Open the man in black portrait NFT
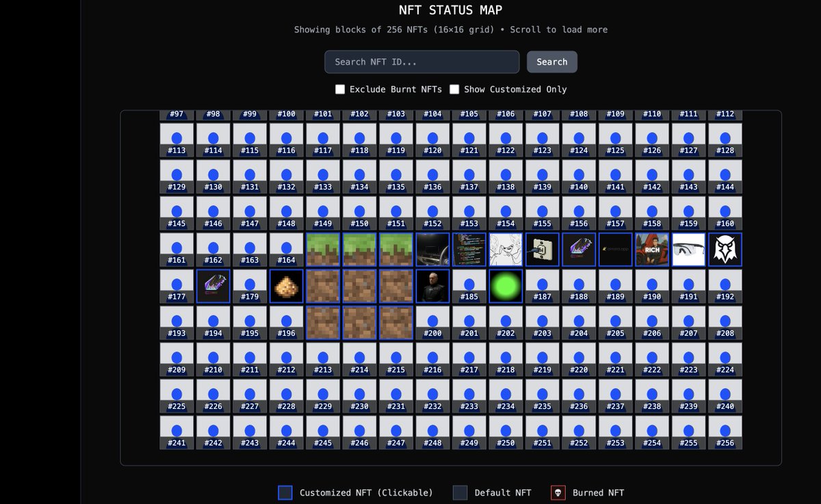The width and height of the screenshot is (821, 504). (432, 286)
